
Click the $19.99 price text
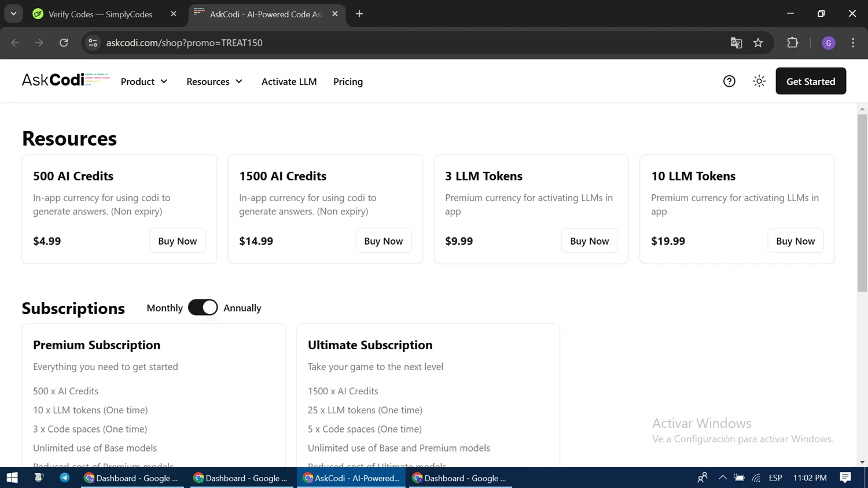point(668,241)
